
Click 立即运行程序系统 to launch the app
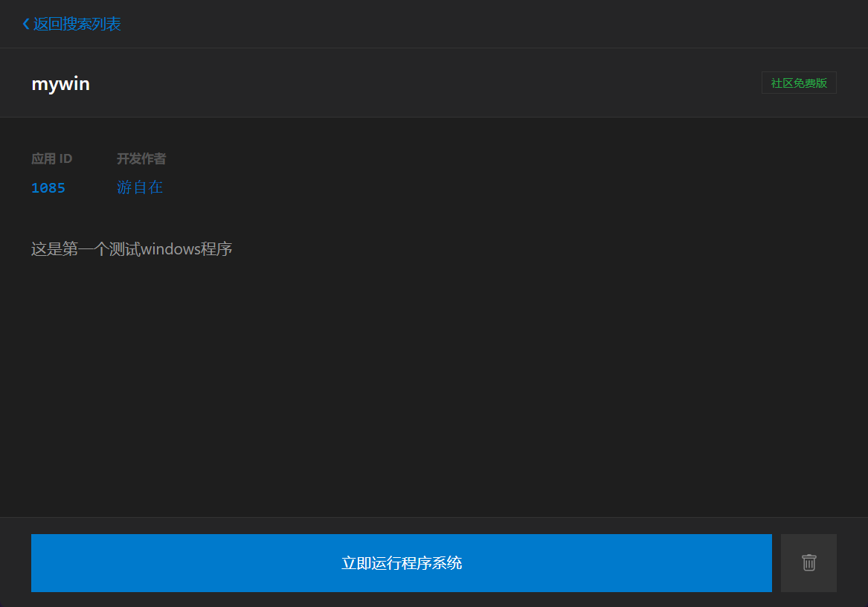pos(401,563)
